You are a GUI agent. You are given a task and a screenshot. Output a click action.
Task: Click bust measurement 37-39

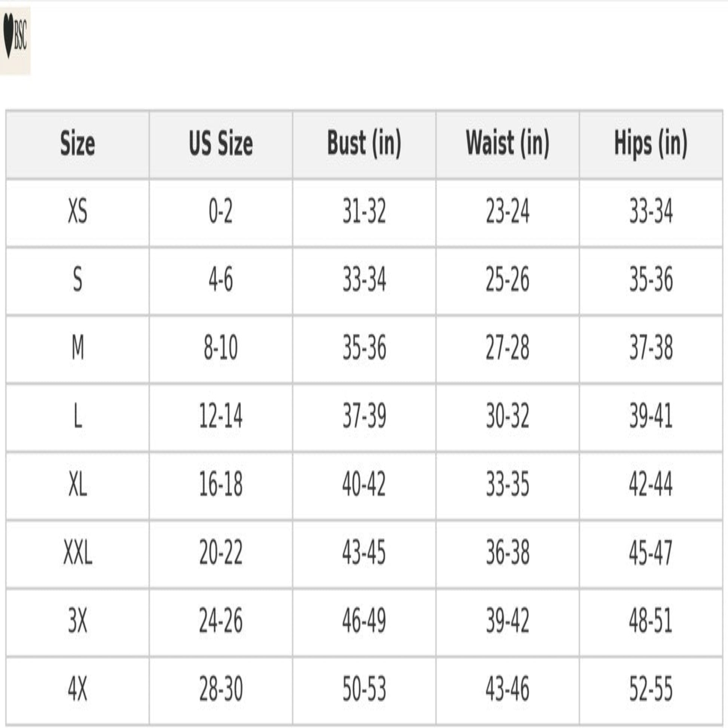pyautogui.click(x=364, y=416)
